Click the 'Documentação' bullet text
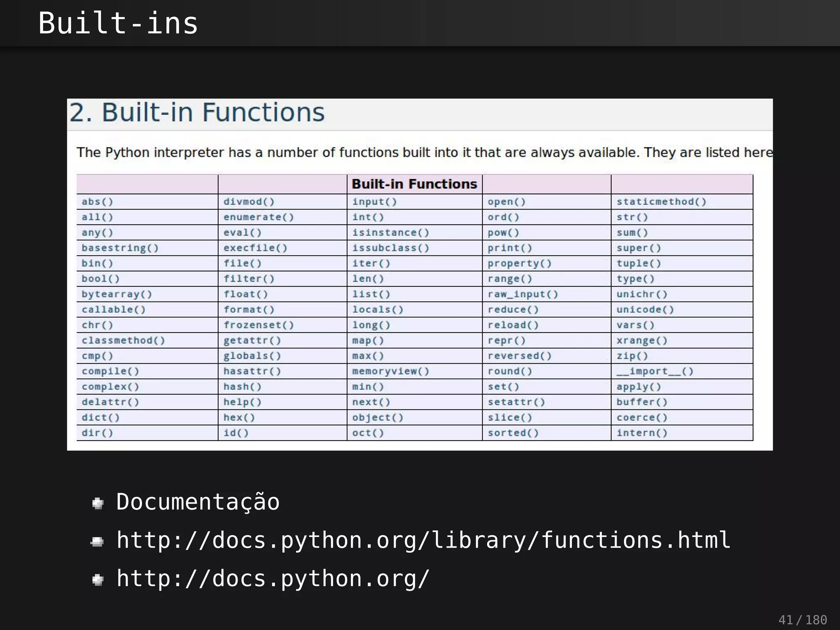 (x=198, y=502)
